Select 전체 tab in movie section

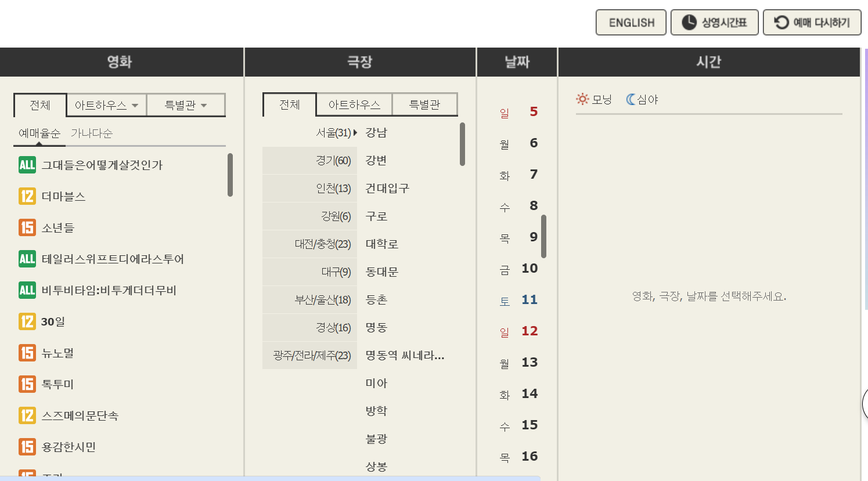(40, 105)
